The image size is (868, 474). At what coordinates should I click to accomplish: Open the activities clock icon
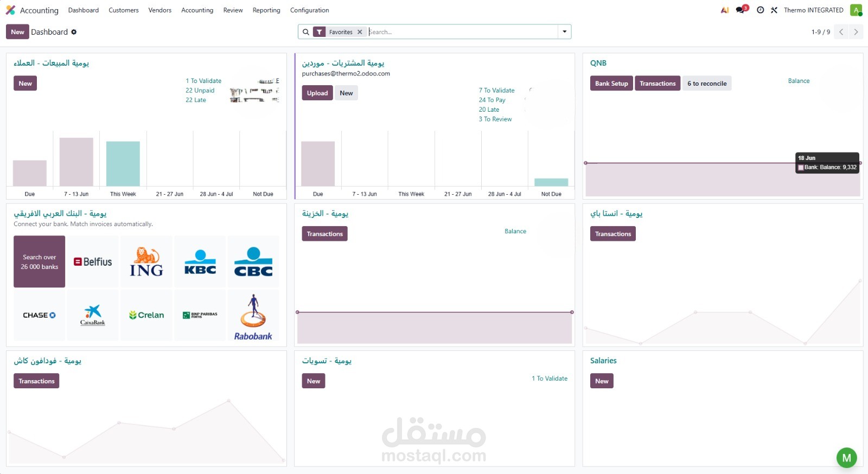760,10
